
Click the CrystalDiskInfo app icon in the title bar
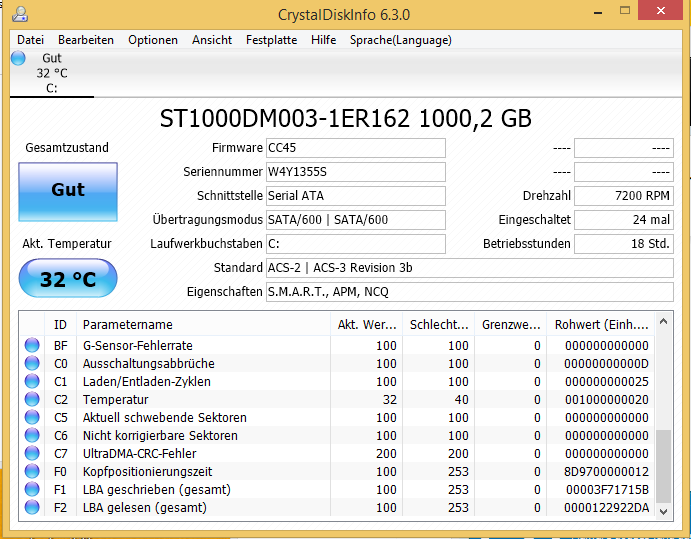click(20, 14)
